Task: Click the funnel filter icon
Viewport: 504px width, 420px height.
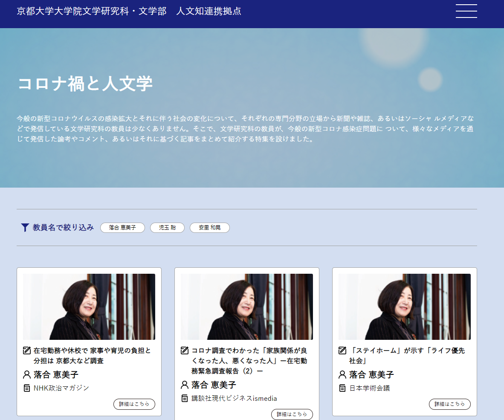Action: tap(25, 228)
